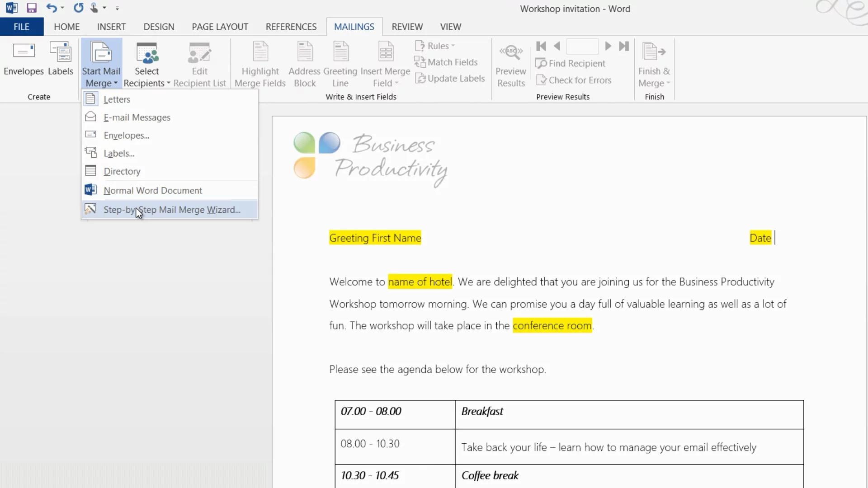The image size is (868, 488).
Task: Click Check for Errors button
Action: (x=574, y=80)
